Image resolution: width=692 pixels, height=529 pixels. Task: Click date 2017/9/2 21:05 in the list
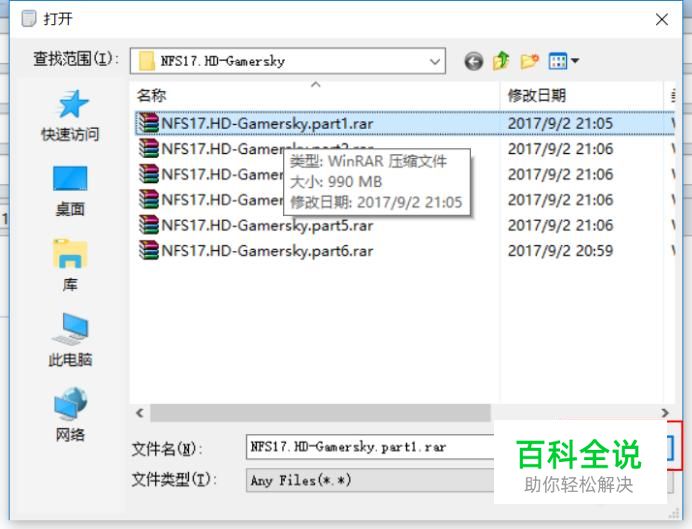[560, 124]
